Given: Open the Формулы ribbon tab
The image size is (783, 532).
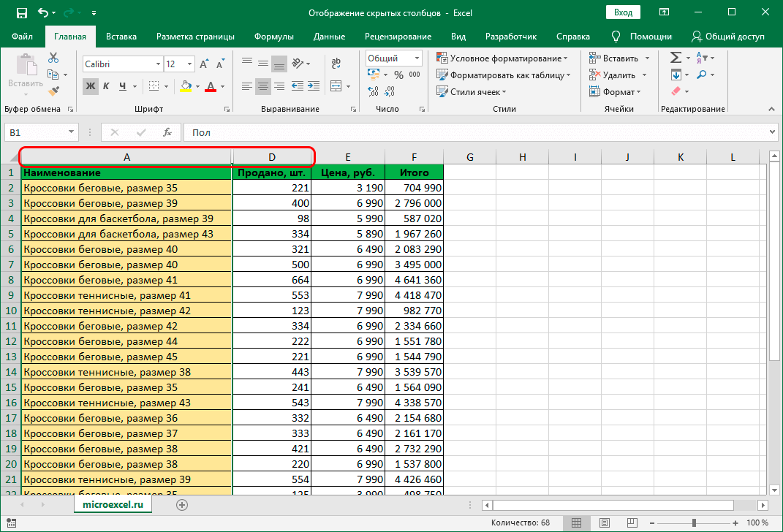Looking at the screenshot, I should click(x=274, y=37).
